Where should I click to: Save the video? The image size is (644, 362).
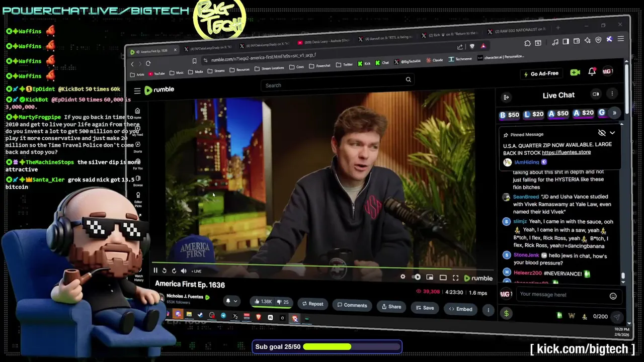[425, 308]
